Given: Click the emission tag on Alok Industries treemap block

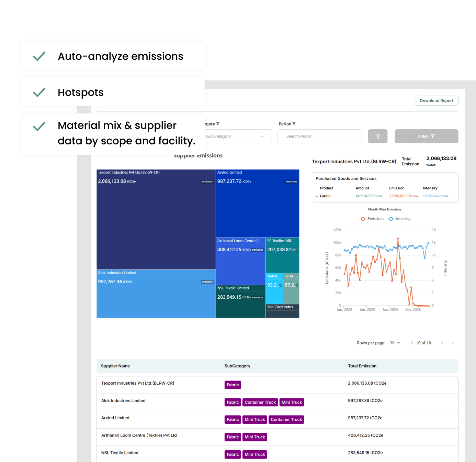Looking at the screenshot, I should click(x=207, y=282).
